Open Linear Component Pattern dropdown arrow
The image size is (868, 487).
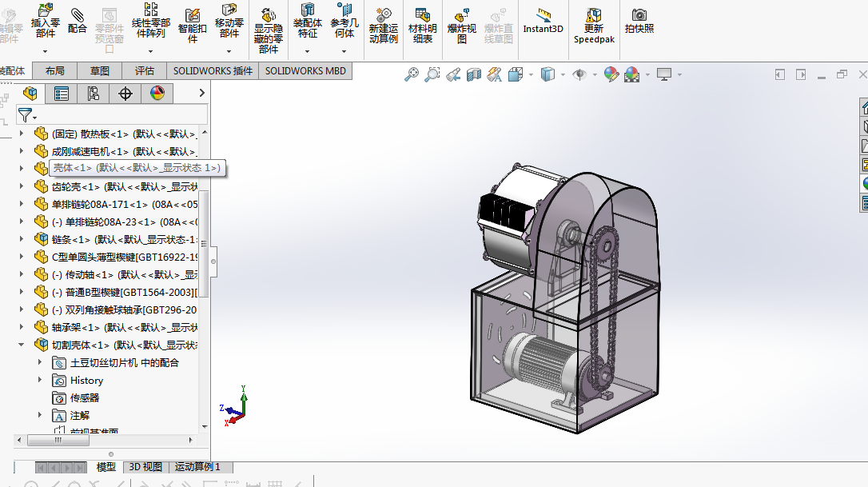coord(150,51)
